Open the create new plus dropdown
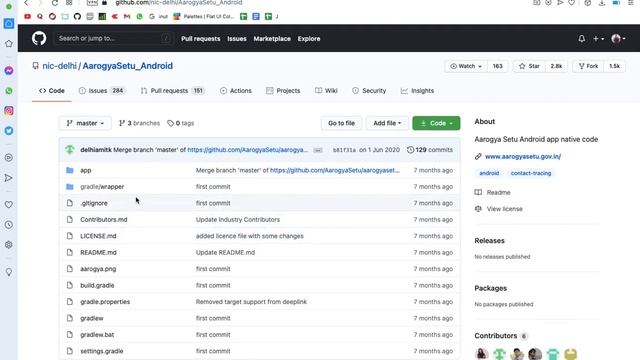The image size is (640, 360). [598, 39]
